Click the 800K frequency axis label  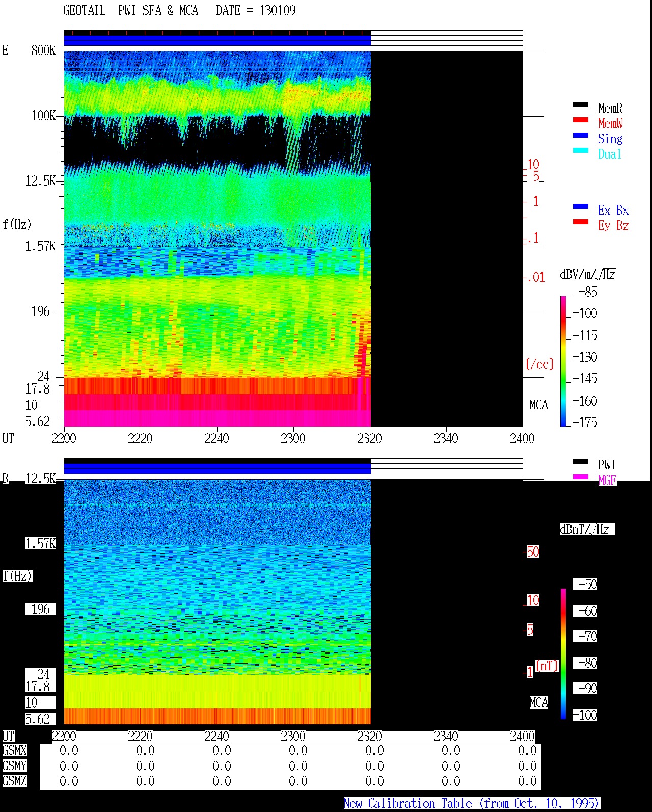(43, 50)
